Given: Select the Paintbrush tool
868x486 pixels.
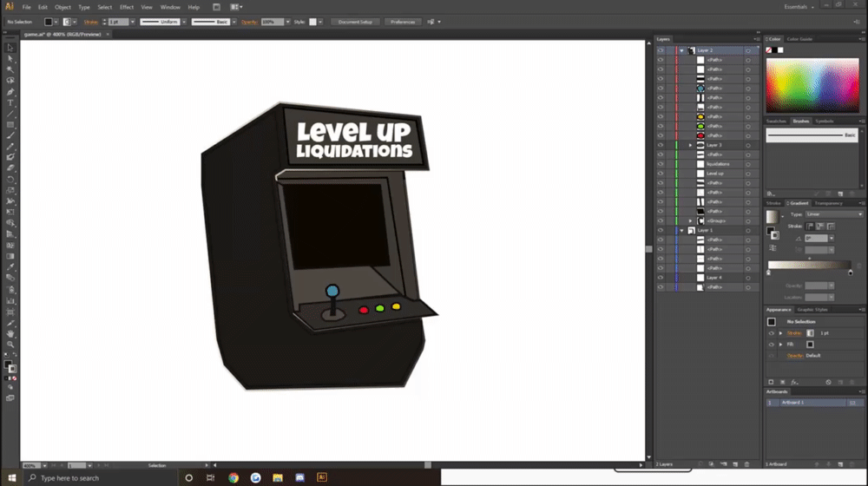Looking at the screenshot, I should point(10,135).
